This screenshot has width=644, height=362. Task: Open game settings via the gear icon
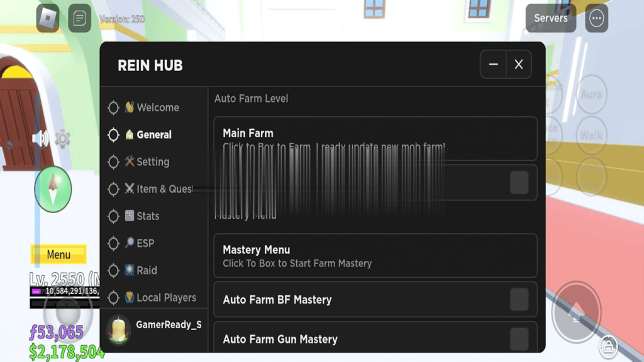62,138
